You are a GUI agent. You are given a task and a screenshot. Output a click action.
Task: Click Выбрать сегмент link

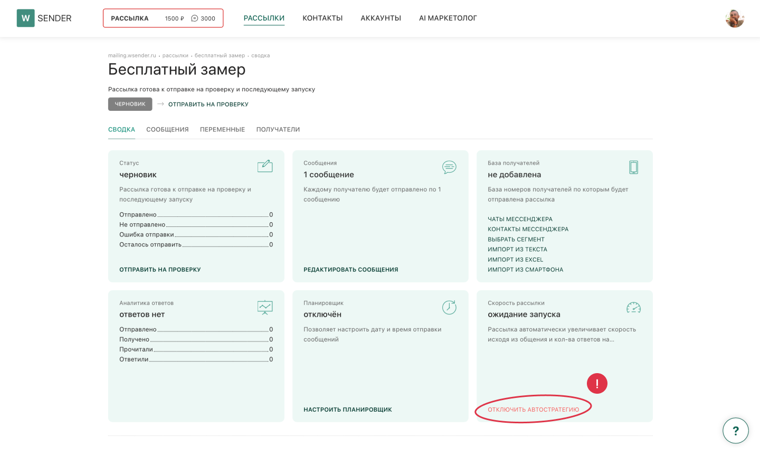[516, 239]
